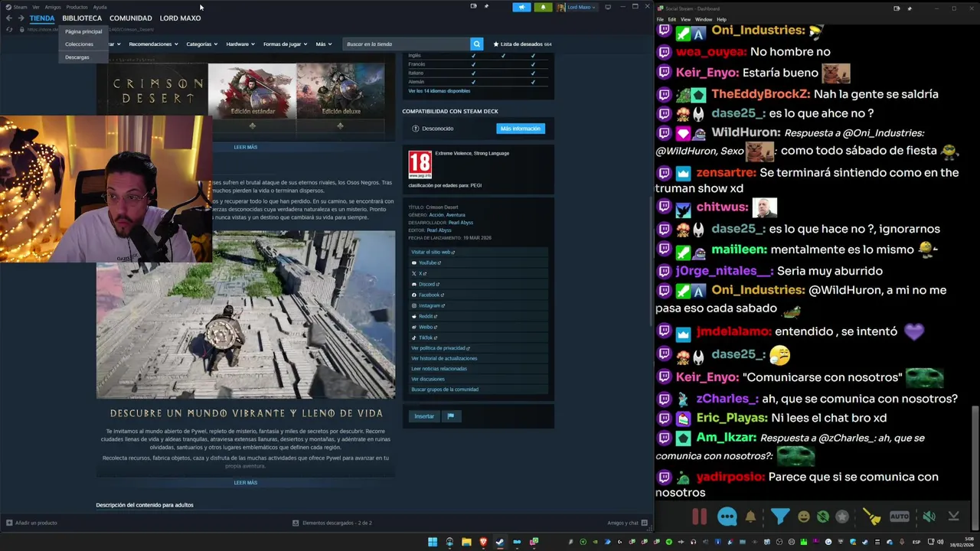Click Añadir un producto at bottom left
Image resolution: width=980 pixels, height=551 pixels.
31,523
